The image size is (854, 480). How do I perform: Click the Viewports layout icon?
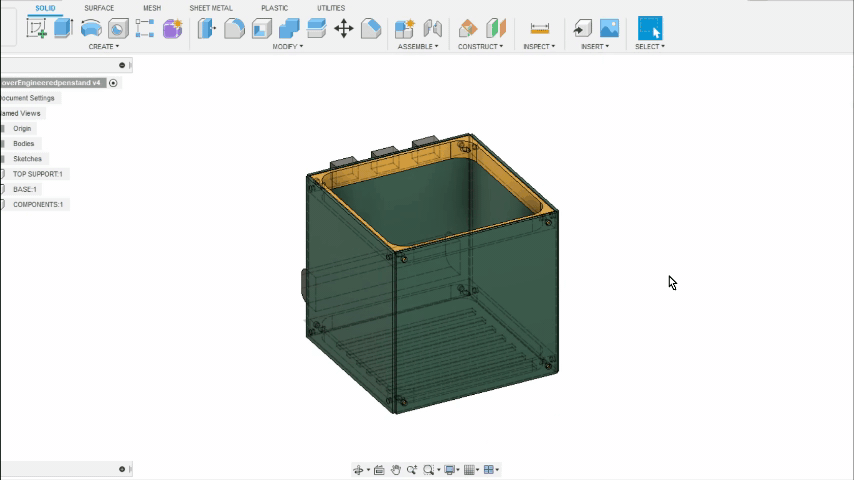tap(489, 470)
